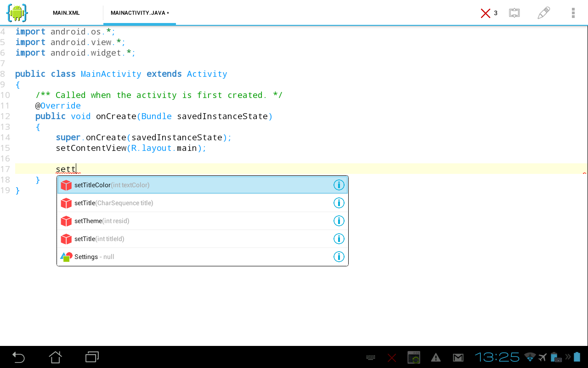Switch to the MAIN.XML tab

tap(66, 13)
